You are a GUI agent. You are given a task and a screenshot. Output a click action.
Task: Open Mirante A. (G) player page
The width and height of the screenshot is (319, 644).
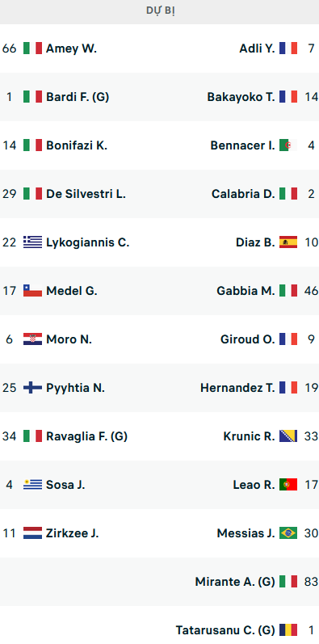[235, 582]
